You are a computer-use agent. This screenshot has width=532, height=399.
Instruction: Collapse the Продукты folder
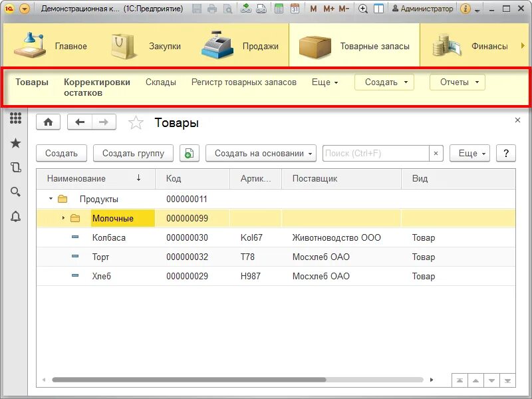point(51,198)
